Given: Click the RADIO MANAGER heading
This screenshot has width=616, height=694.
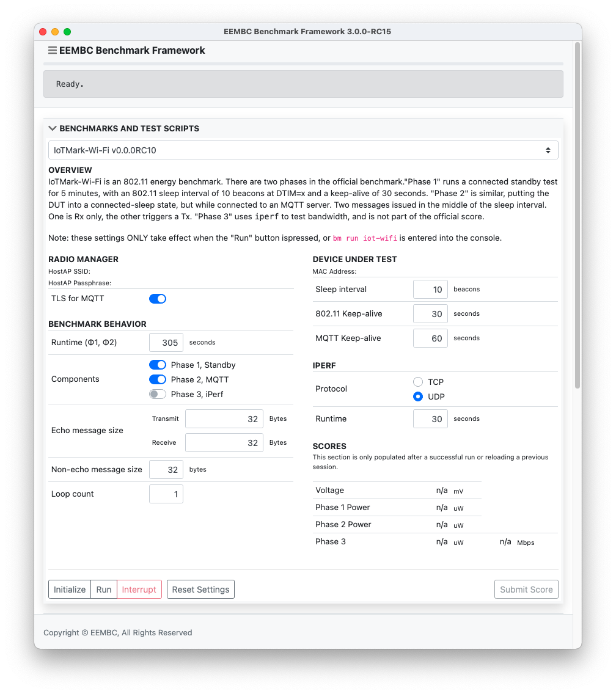Looking at the screenshot, I should click(83, 260).
